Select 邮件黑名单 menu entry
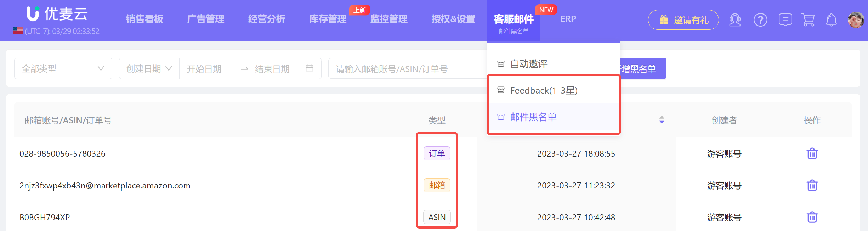 pyautogui.click(x=554, y=117)
